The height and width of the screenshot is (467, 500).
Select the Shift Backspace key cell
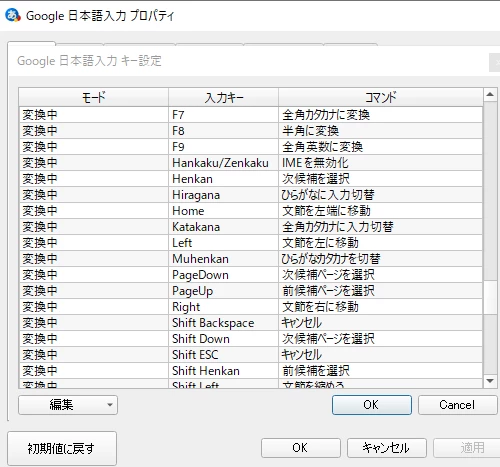(x=224, y=323)
